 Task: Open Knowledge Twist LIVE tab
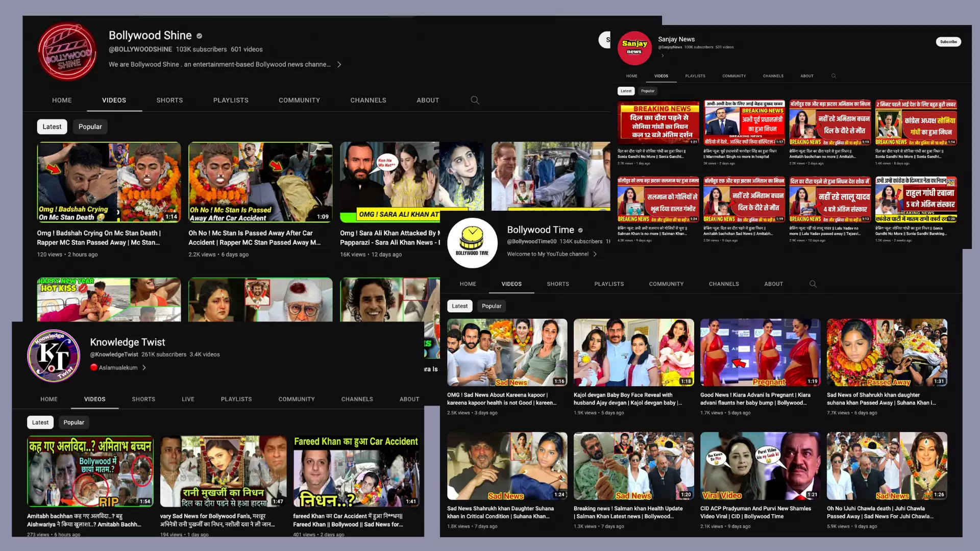tap(188, 399)
